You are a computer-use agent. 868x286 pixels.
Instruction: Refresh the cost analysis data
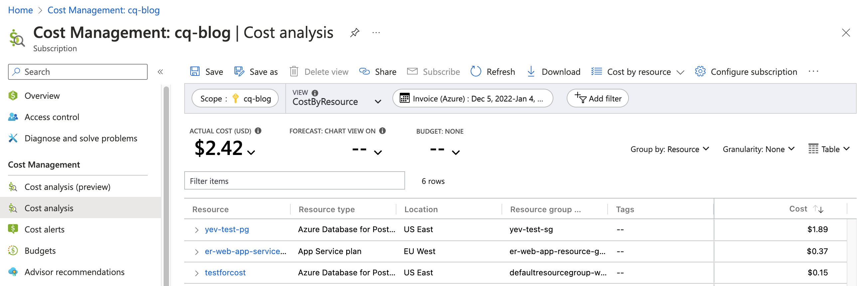(x=492, y=72)
